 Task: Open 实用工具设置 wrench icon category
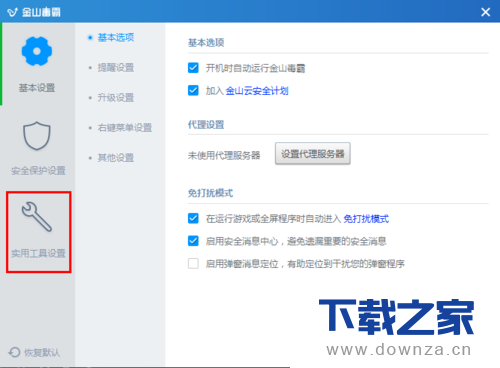tap(37, 217)
